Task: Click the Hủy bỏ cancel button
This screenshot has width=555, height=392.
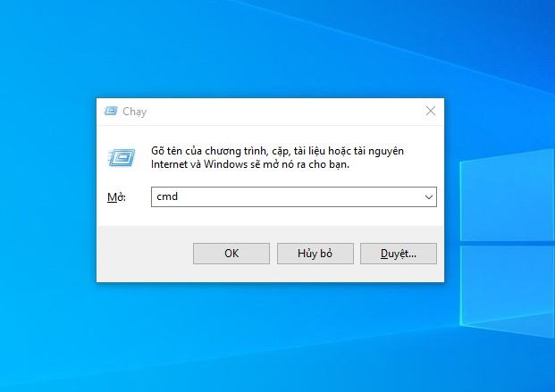Action: (x=315, y=254)
